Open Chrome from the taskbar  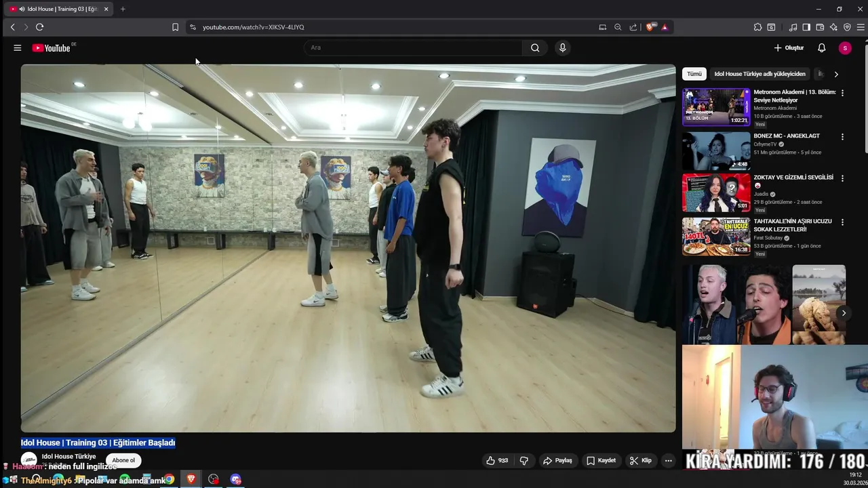(170, 479)
